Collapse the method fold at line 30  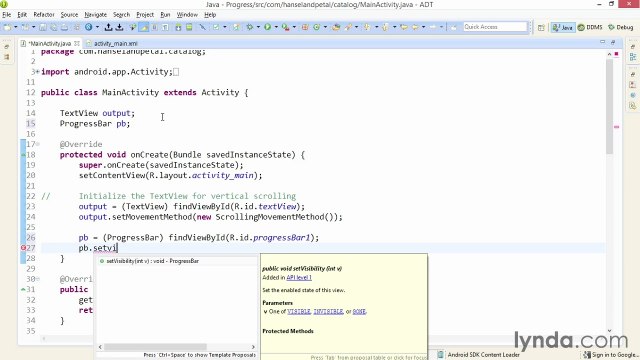point(38,279)
